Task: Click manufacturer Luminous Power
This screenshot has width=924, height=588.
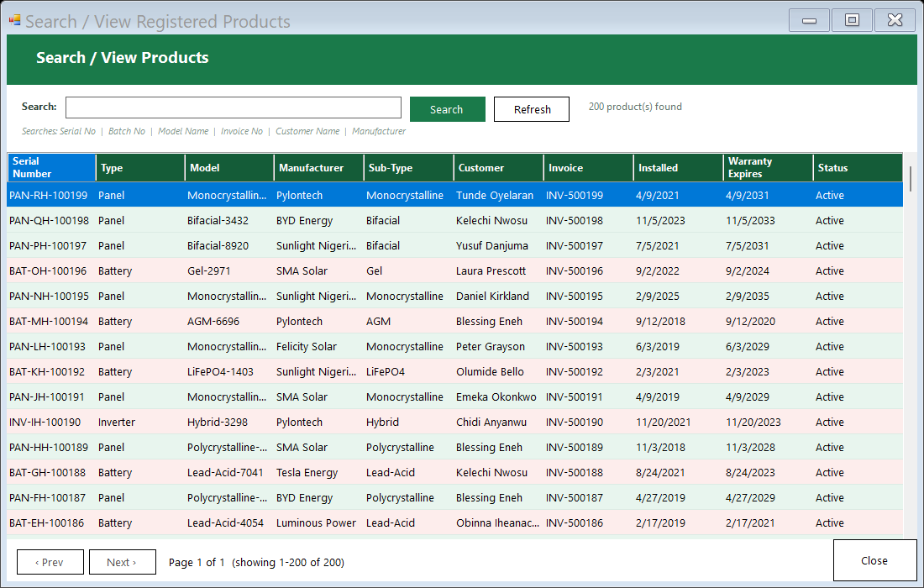Action: click(x=316, y=522)
